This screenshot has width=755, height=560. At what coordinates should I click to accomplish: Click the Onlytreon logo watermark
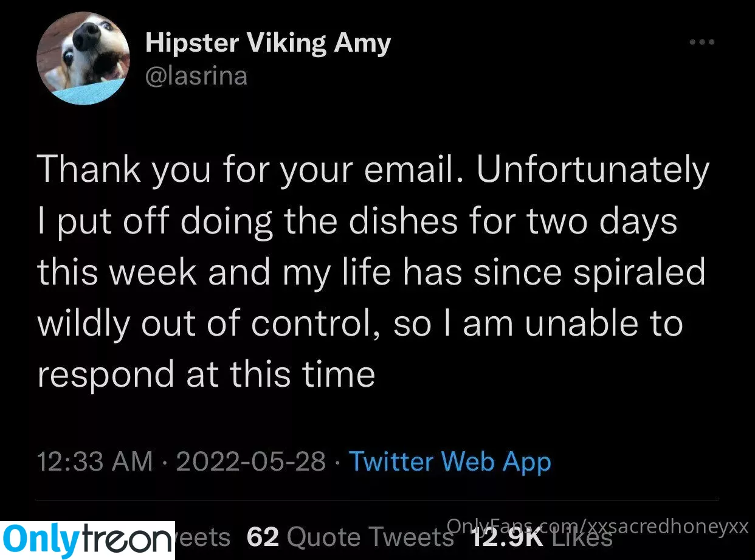(x=88, y=540)
